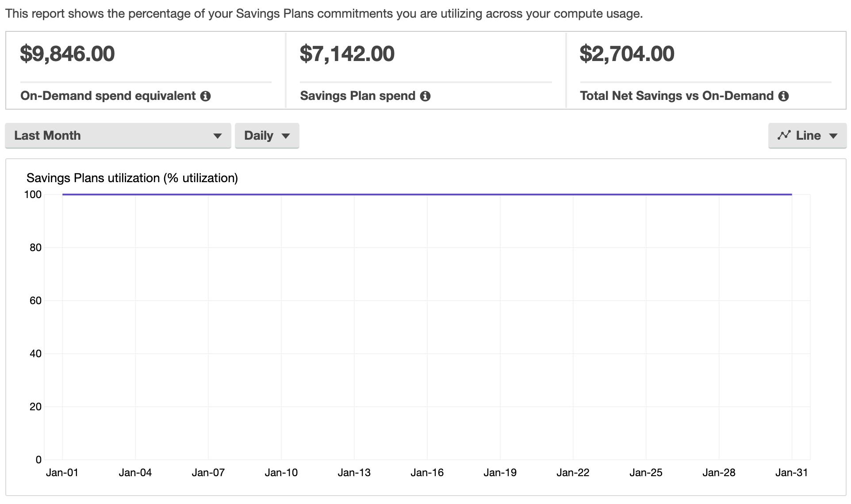This screenshot has width=851, height=504.
Task: Open the Line chart type dropdown
Action: point(807,135)
